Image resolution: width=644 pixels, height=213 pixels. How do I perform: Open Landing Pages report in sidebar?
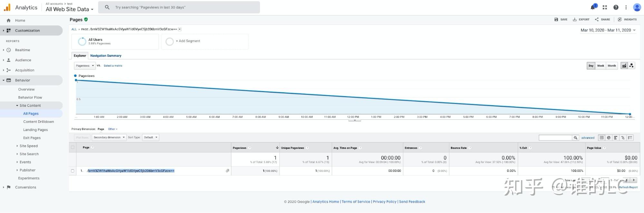[x=35, y=130]
